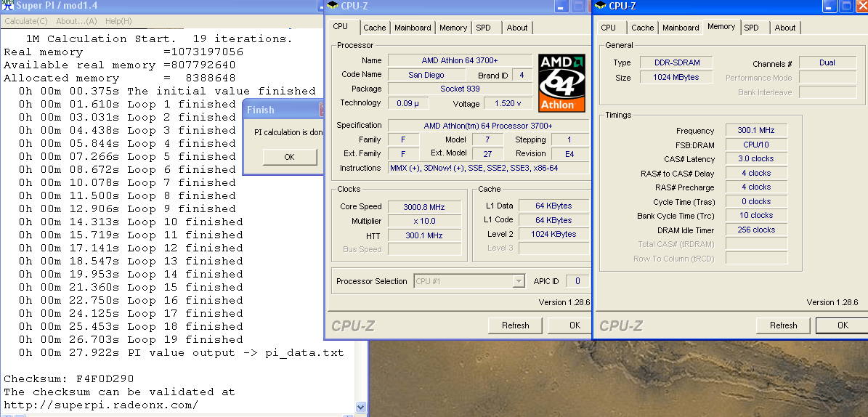This screenshot has height=417, width=868.
Task: Click the Level 2 cache value 1024 KBytes
Action: point(553,234)
